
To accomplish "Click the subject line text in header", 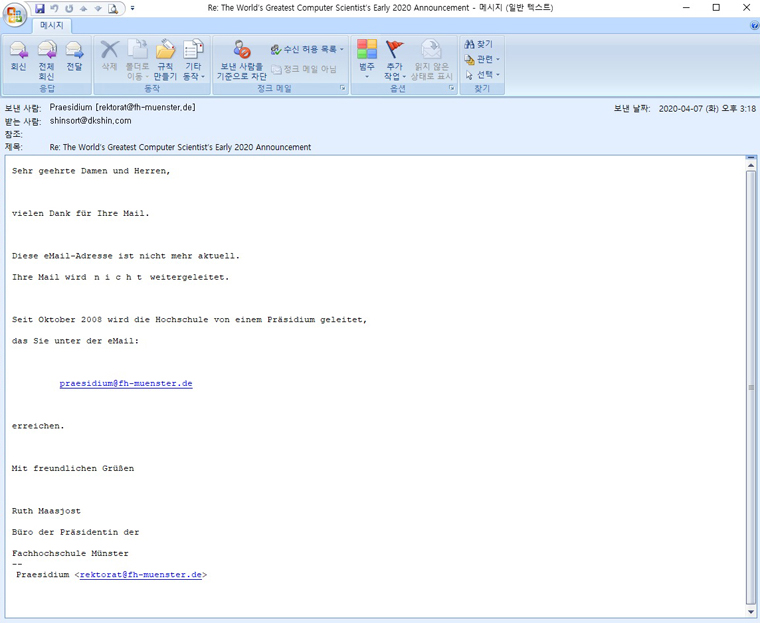I will pyautogui.click(x=180, y=147).
